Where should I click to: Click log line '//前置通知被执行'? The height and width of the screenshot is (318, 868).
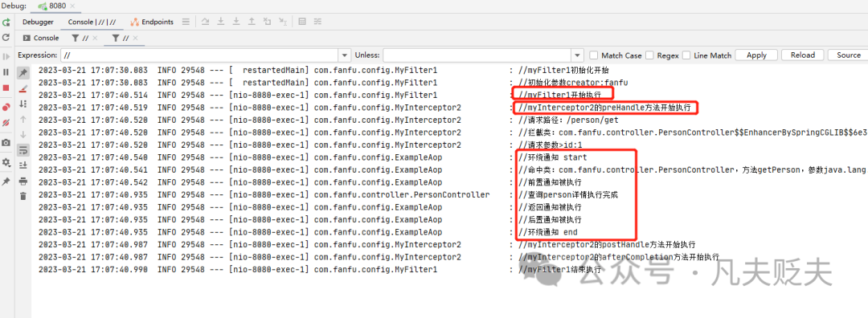[x=551, y=182]
